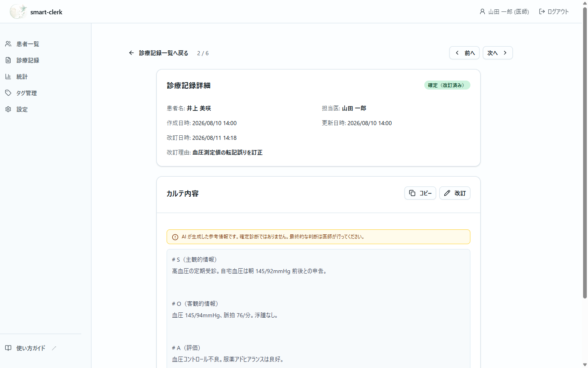Open the 使い方ガイド link
This screenshot has height=368, width=588.
click(31, 348)
